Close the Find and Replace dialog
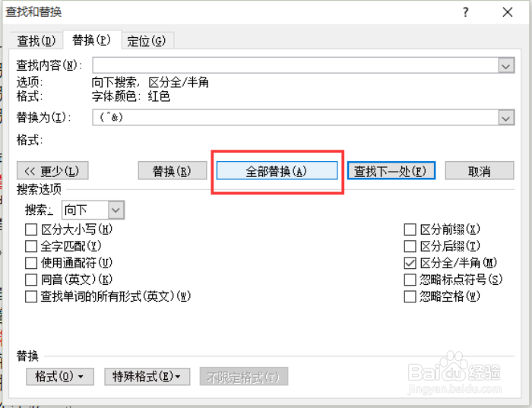532x408 pixels. pyautogui.click(x=508, y=13)
